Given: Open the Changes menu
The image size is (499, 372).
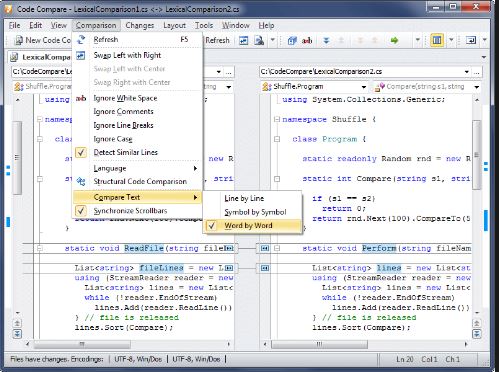Looking at the screenshot, I should 140,25.
